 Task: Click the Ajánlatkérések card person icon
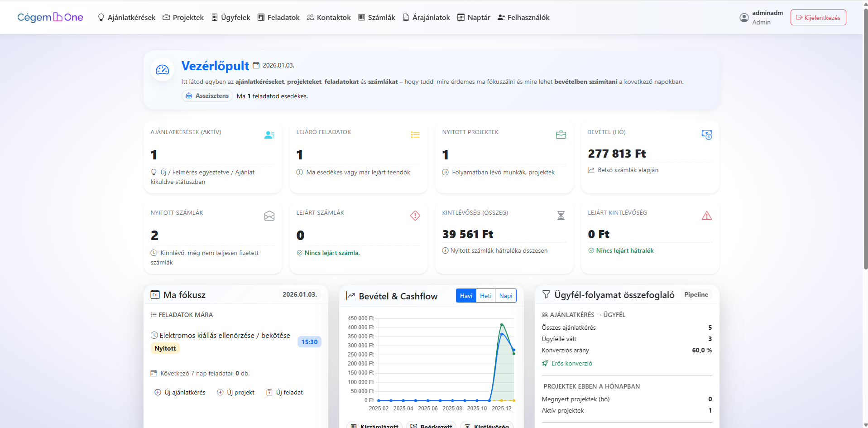[269, 135]
